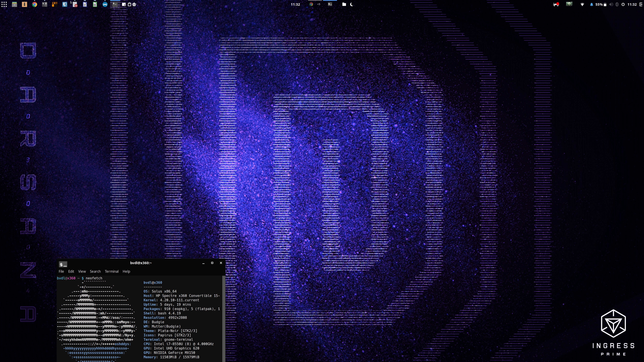This screenshot has width=644, height=362.
Task: Open the Bitwarden shield icon
Action: (x=65, y=4)
